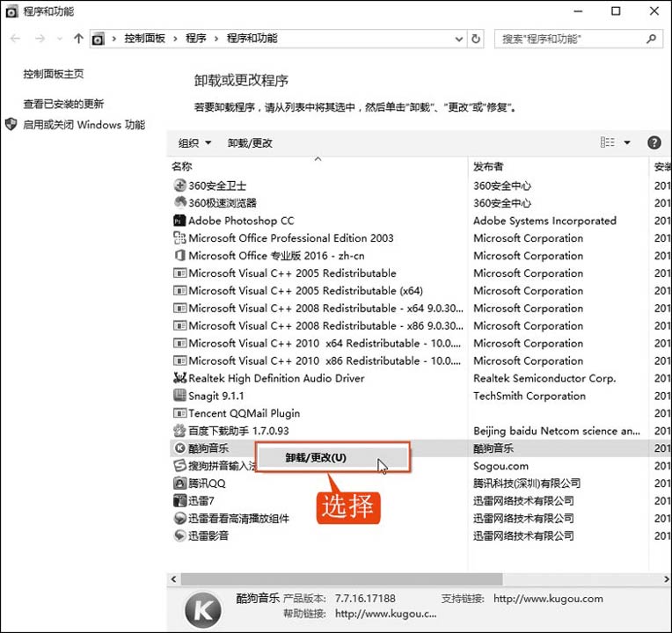This screenshot has width=672, height=633.
Task: Open help with the question mark icon
Action: tap(654, 142)
